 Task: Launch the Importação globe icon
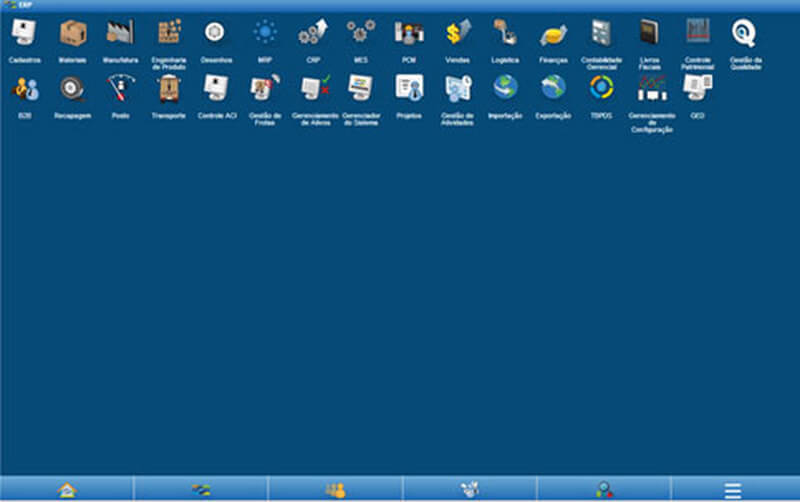point(505,88)
